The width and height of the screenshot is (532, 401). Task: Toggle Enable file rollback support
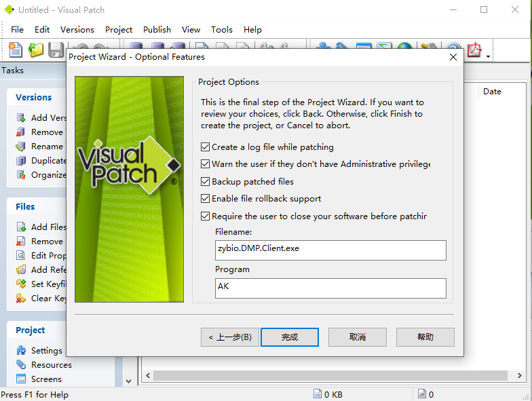[205, 198]
